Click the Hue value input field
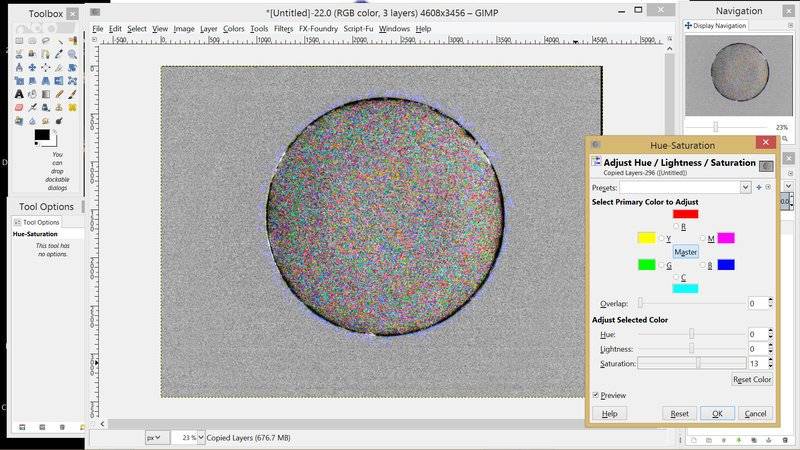Viewport: 800px width, 450px height. [x=757, y=334]
